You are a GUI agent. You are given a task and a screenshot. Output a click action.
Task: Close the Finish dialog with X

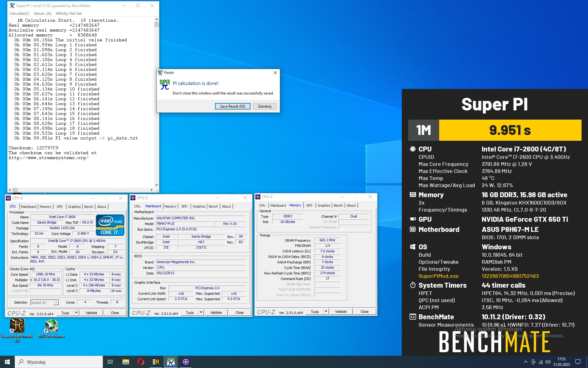[275, 73]
